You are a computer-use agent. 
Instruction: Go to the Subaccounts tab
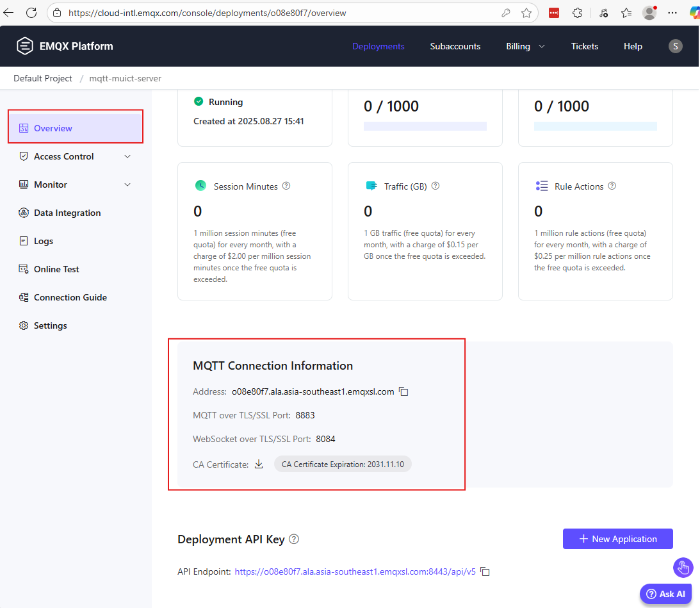click(455, 46)
